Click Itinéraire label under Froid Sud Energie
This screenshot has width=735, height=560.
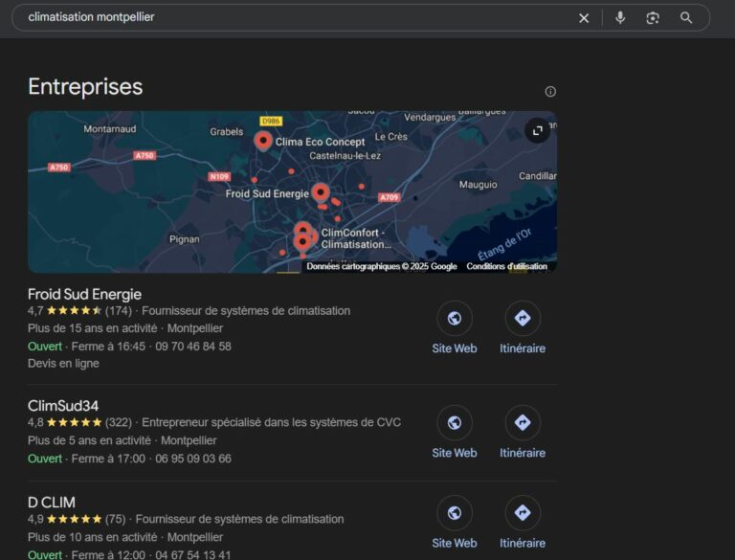523,348
